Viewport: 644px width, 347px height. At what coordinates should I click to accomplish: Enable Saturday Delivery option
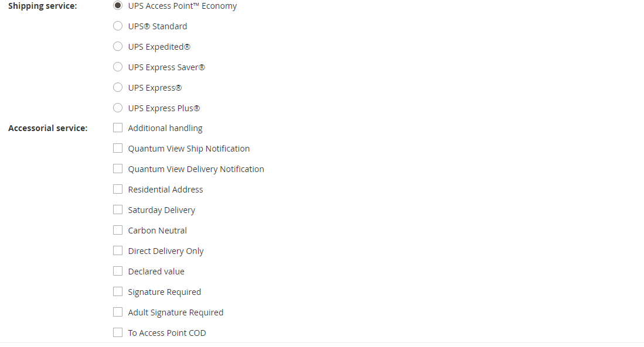(118, 209)
